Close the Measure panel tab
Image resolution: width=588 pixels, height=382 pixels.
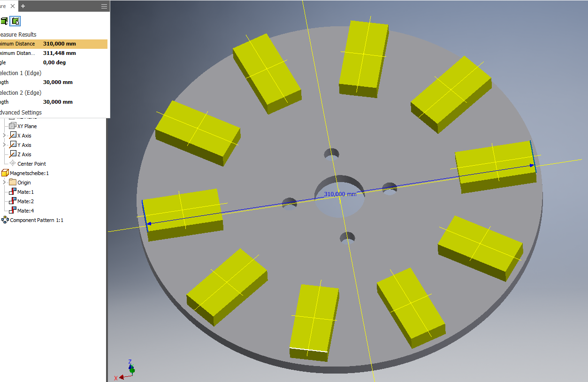(x=13, y=6)
